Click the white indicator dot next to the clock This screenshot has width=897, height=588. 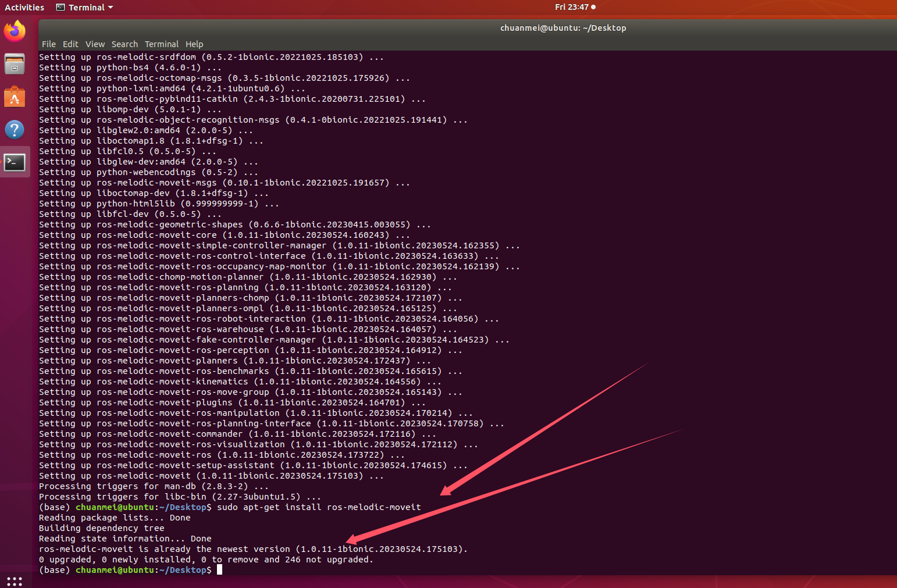coord(595,7)
